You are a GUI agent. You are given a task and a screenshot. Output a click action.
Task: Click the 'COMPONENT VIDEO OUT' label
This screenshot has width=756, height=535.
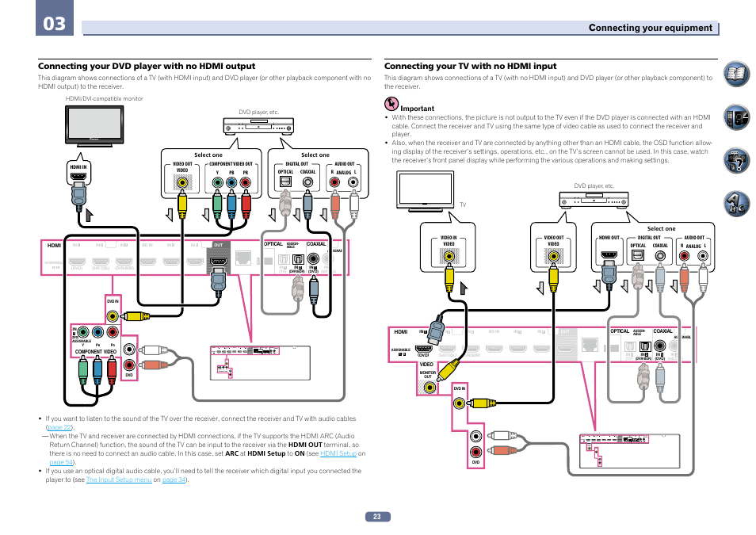(x=231, y=164)
